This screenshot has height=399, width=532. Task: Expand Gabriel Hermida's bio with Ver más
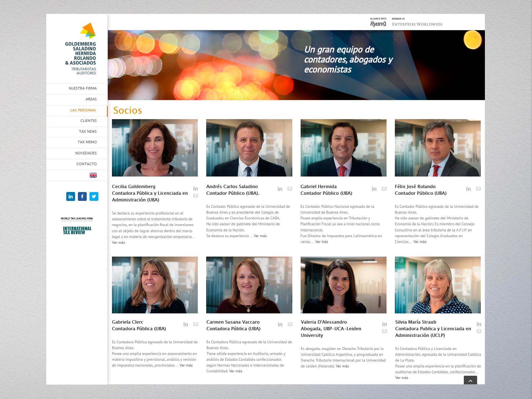321,242
